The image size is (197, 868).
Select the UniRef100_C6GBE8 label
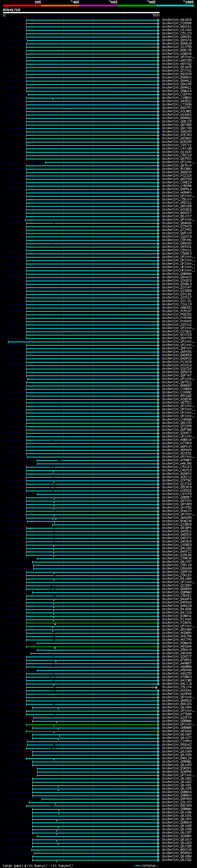(177, 545)
